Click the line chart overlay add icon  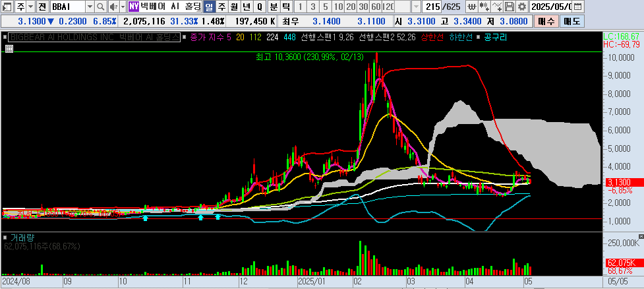497,6
